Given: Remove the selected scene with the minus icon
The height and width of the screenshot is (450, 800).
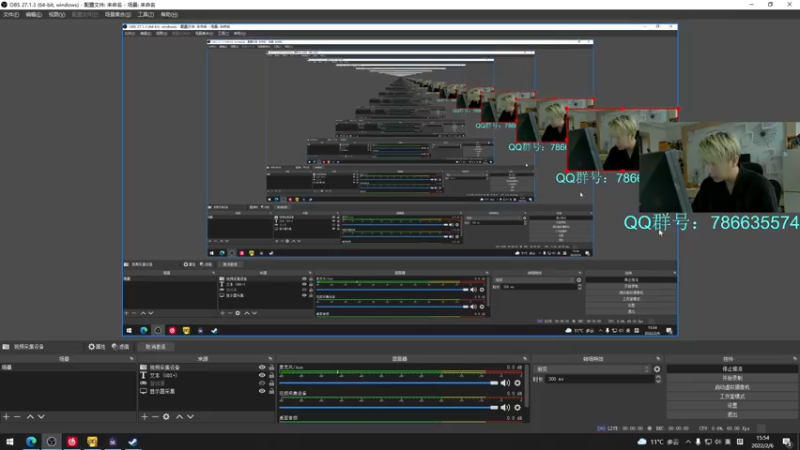Looking at the screenshot, I should (x=17, y=417).
